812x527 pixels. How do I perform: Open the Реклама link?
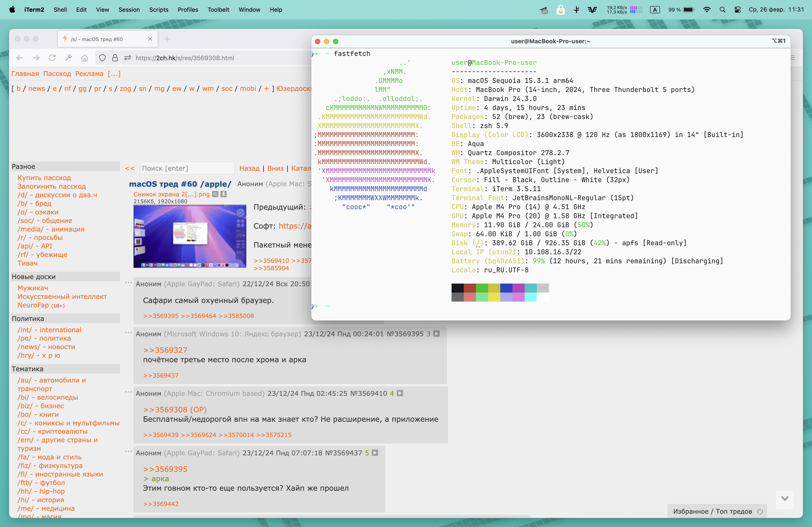pyautogui.click(x=89, y=74)
